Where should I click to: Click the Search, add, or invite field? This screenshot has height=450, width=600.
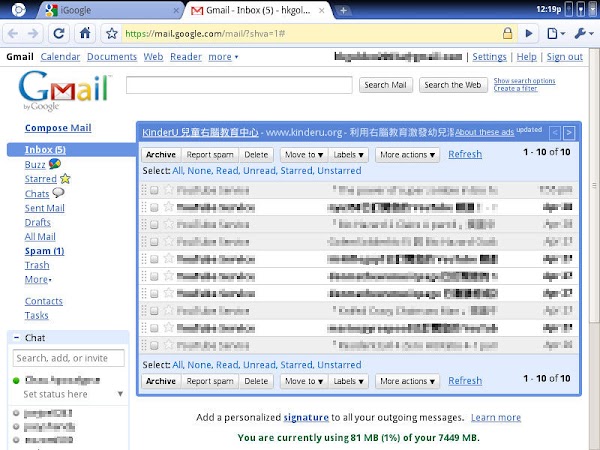click(x=68, y=358)
